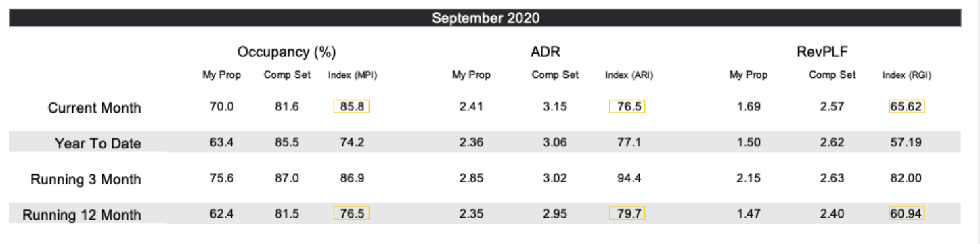Image resolution: width=980 pixels, height=244 pixels.
Task: Click the Running 3 Month row label
Action: pos(86,179)
